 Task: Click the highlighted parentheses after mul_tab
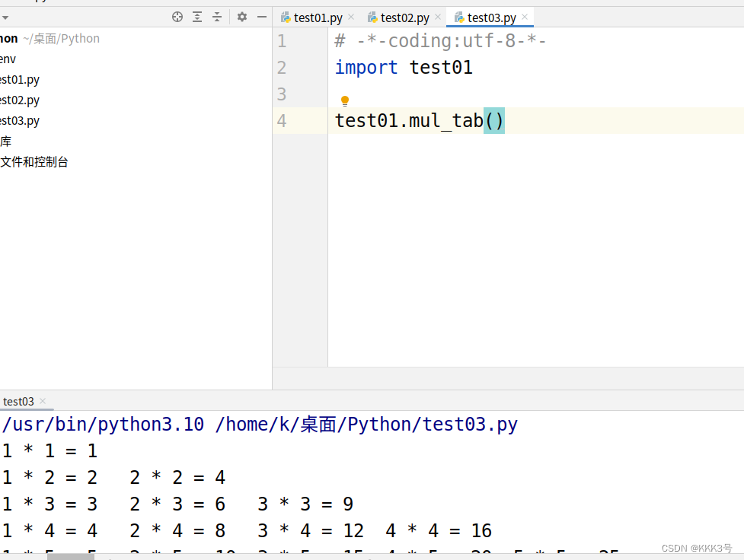[x=494, y=120]
